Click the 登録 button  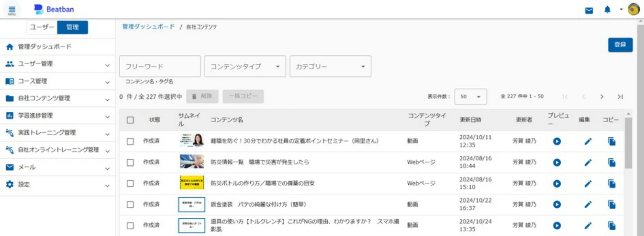[620, 45]
